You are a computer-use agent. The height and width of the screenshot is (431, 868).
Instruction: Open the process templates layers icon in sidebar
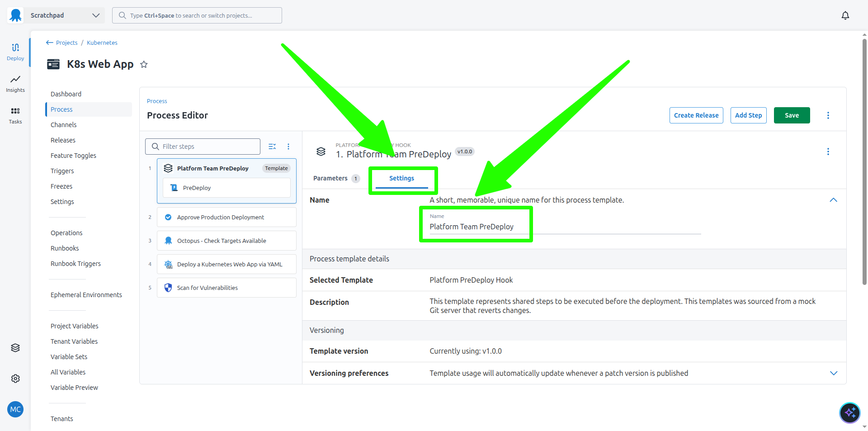click(x=15, y=347)
